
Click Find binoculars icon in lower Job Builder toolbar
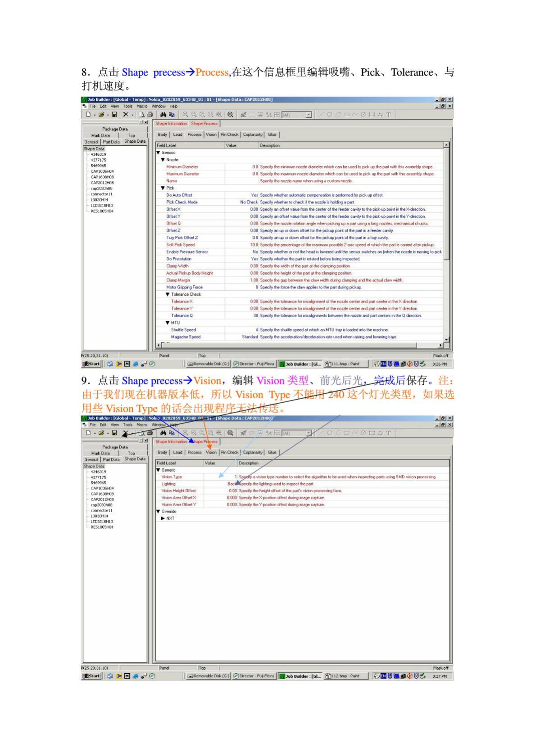(164, 433)
